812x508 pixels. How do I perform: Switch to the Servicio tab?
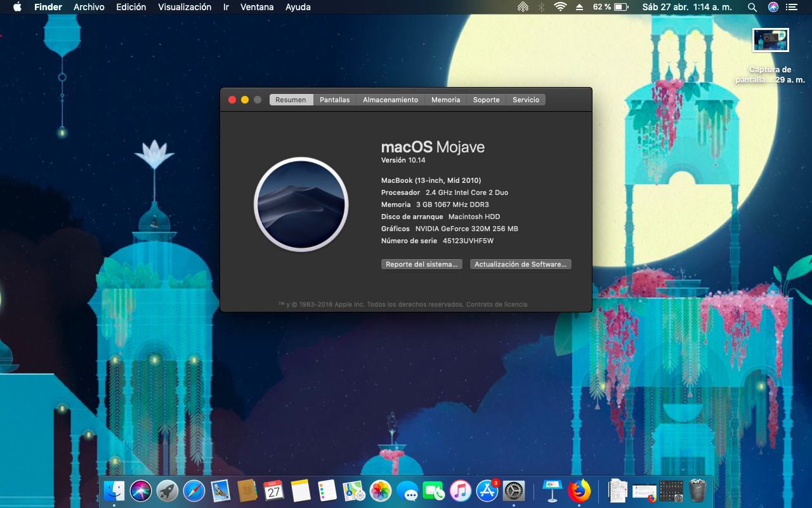click(x=526, y=100)
